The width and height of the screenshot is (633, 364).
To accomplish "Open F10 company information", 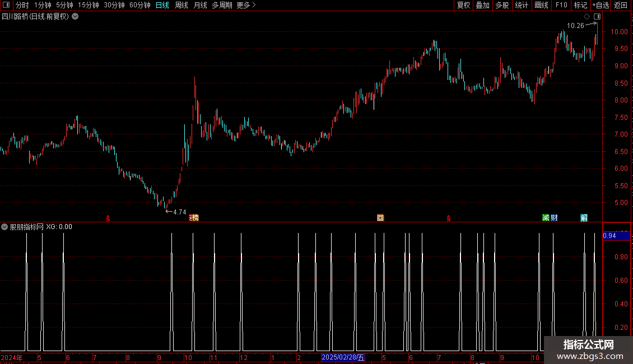I will (561, 5).
